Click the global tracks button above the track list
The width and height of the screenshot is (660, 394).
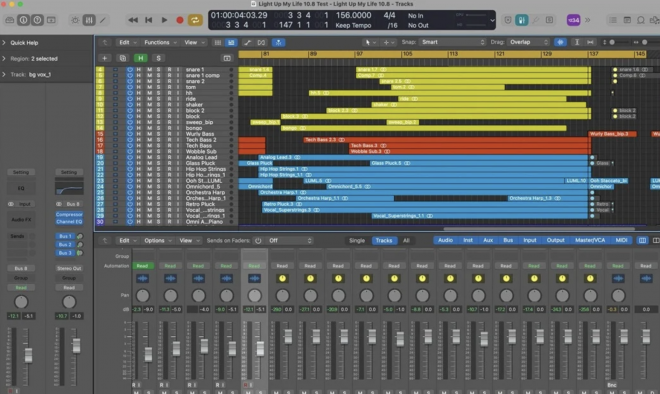click(x=227, y=58)
